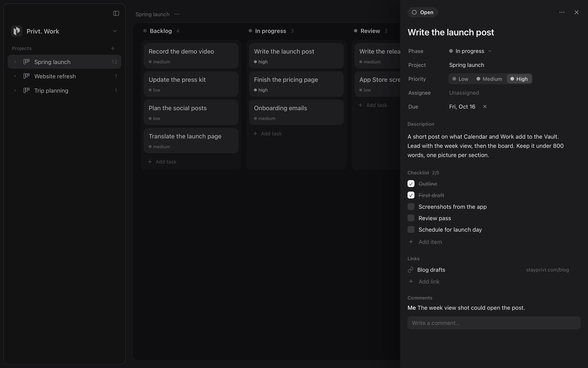The height and width of the screenshot is (368, 588).
Task: Set priority to Low
Action: pyautogui.click(x=460, y=79)
